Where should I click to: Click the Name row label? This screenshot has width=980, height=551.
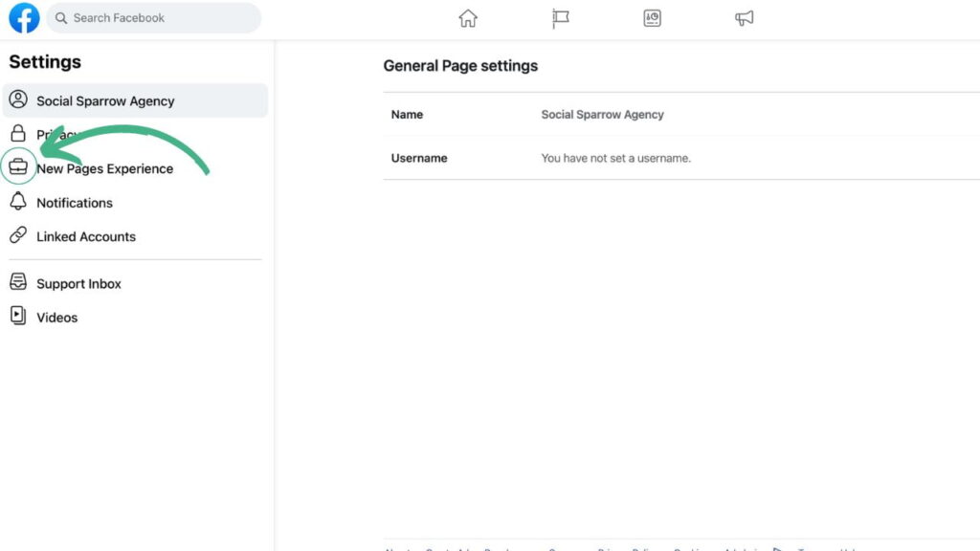click(x=407, y=115)
